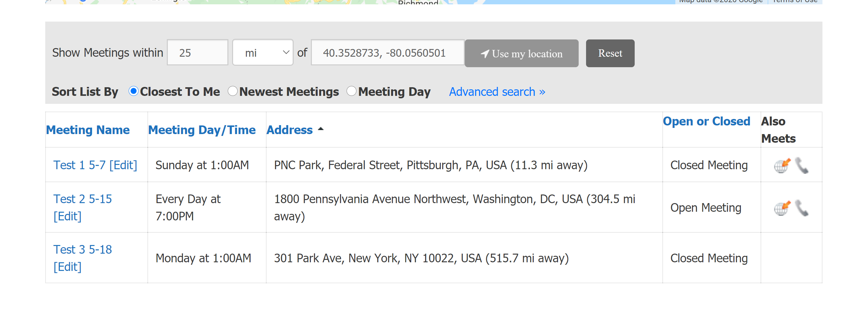
Task: Sort table by Address column header
Action: (x=289, y=130)
